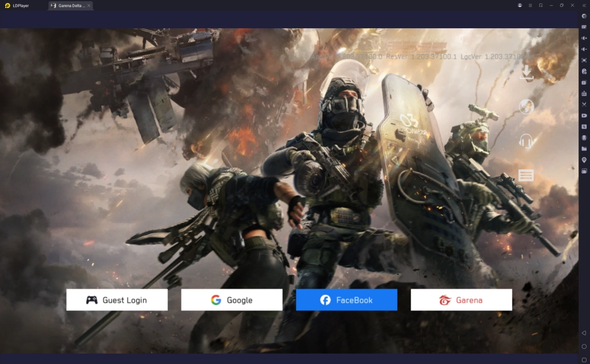This screenshot has height=364, width=590.
Task: Start the video recorder sidebar icon
Action: click(584, 115)
